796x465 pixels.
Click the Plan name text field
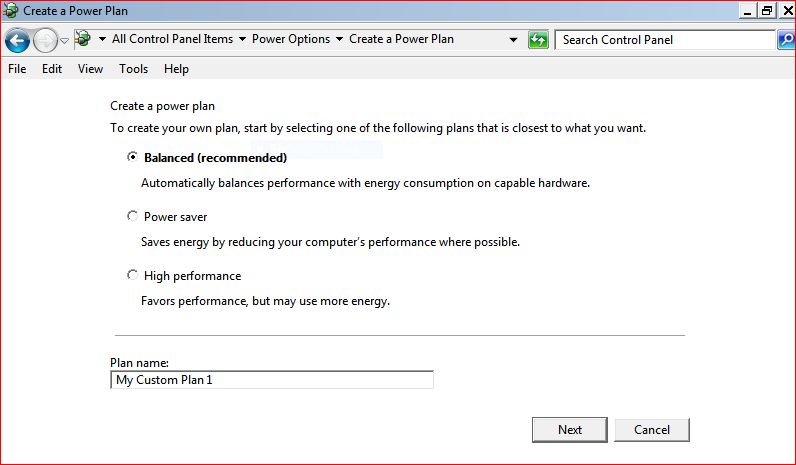[272, 380]
